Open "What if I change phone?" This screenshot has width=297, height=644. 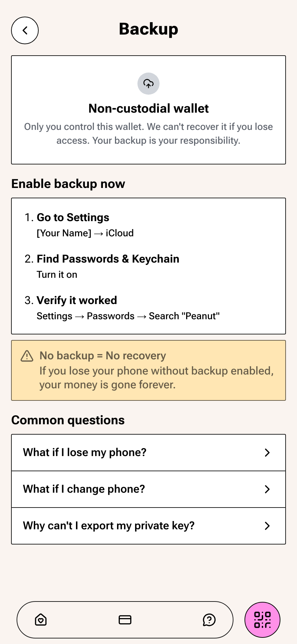coord(148,489)
